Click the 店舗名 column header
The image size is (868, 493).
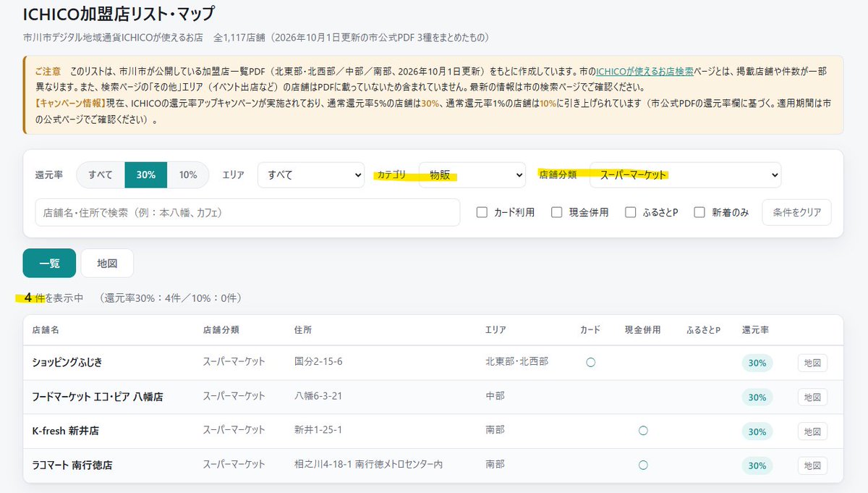coord(46,330)
